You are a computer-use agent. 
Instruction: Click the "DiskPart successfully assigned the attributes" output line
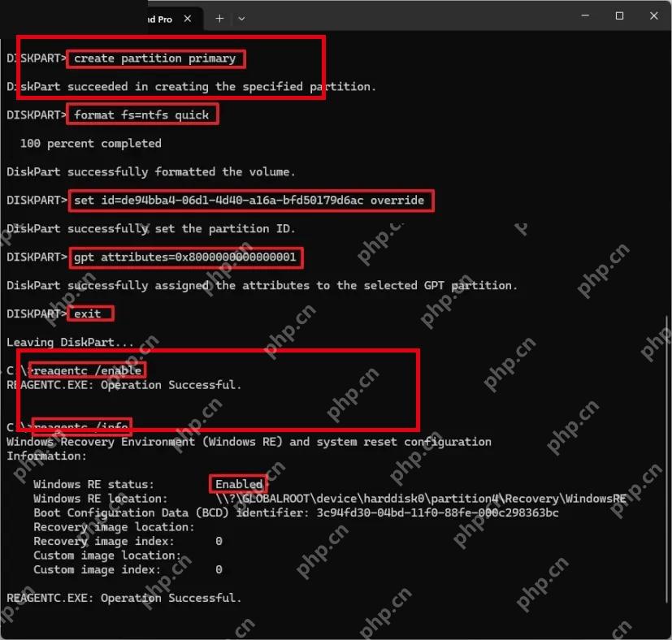[x=262, y=286]
